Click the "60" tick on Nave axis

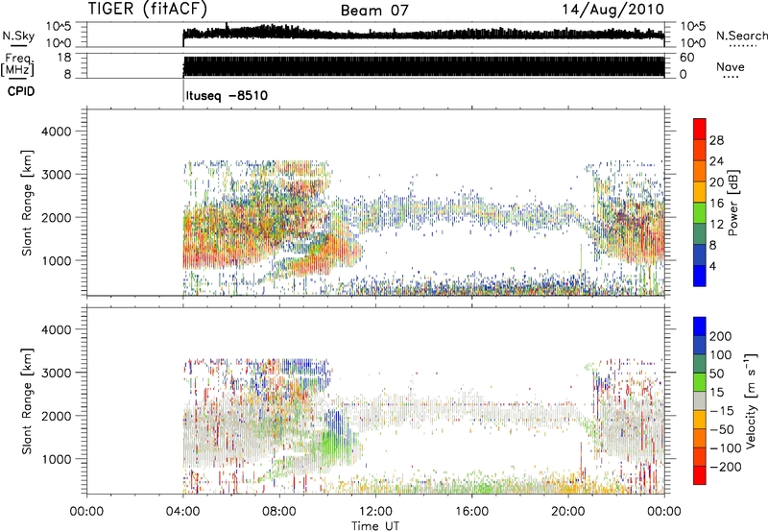click(686, 58)
